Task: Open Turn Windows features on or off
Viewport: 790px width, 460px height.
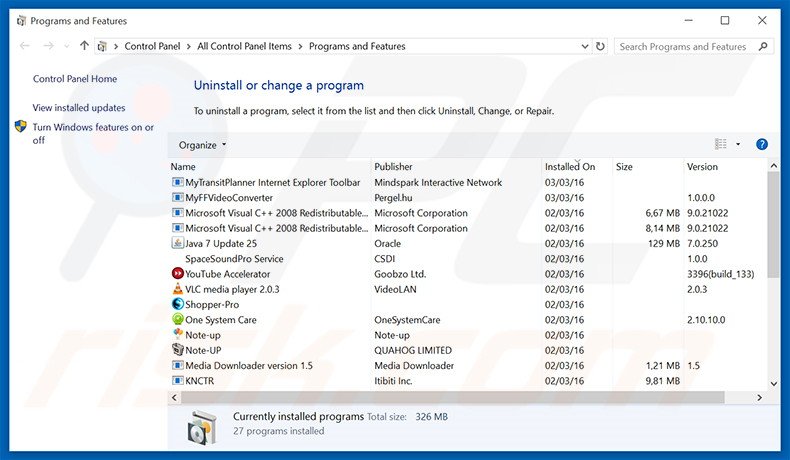Action: pos(93,134)
